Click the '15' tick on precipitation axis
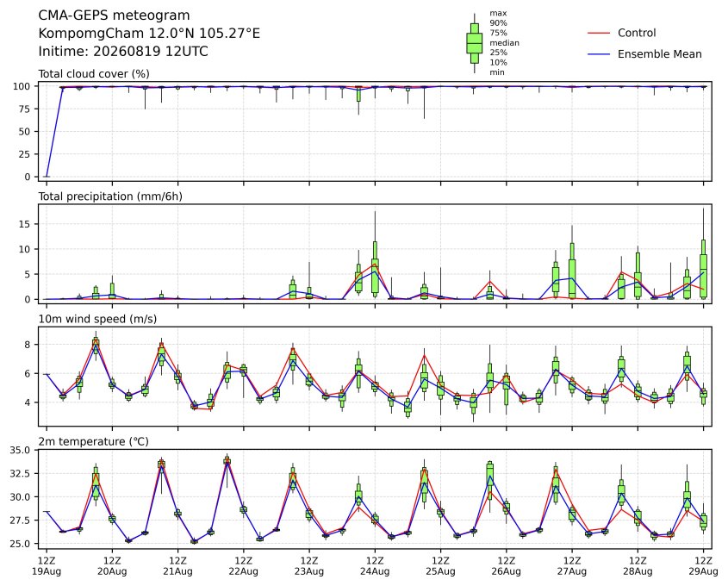The image size is (728, 586). pyautogui.click(x=25, y=224)
